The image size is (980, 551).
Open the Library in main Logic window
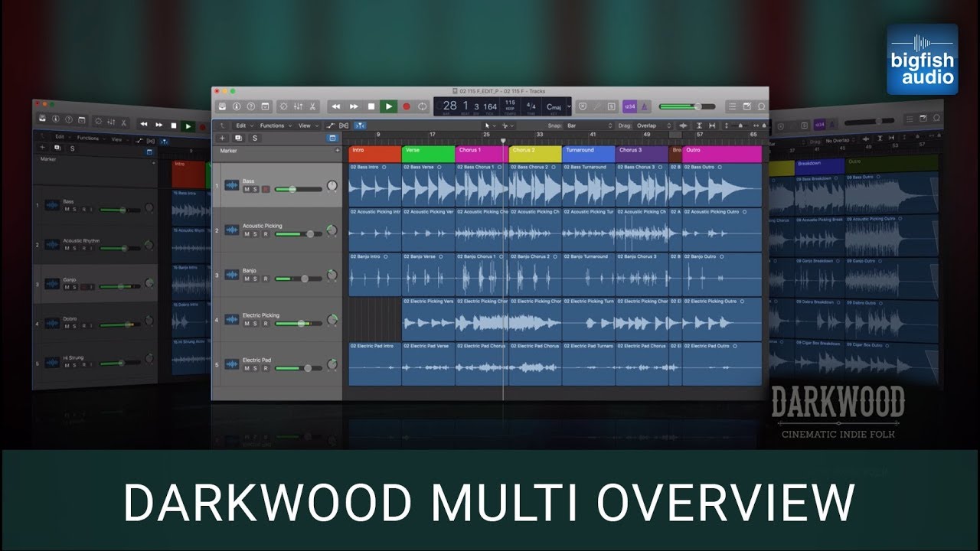tap(222, 106)
